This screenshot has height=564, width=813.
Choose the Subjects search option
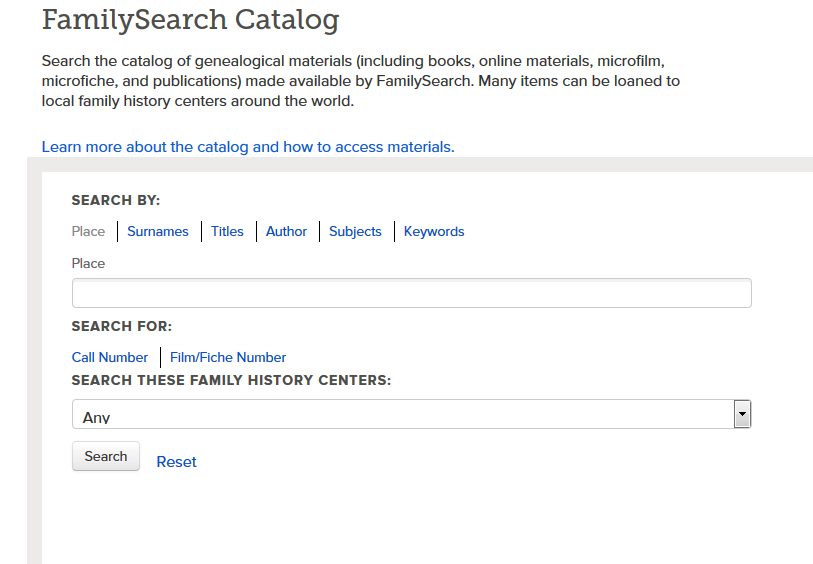click(x=355, y=231)
